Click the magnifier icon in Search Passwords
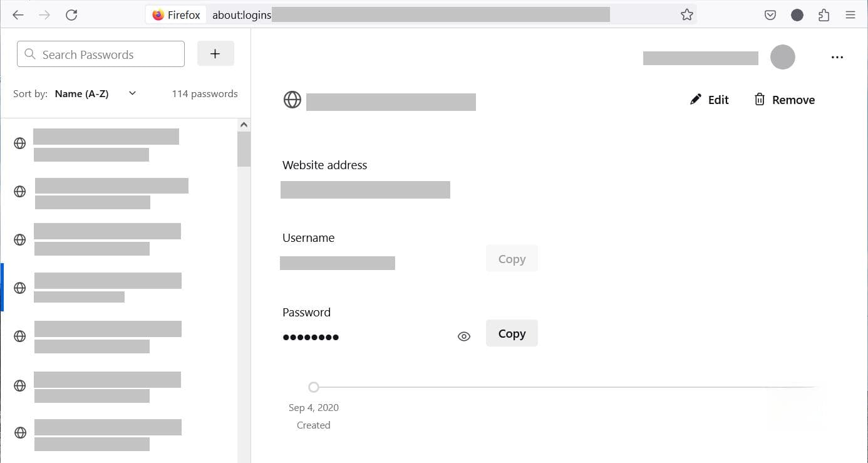Viewport: 868px width, 463px height. (x=29, y=55)
